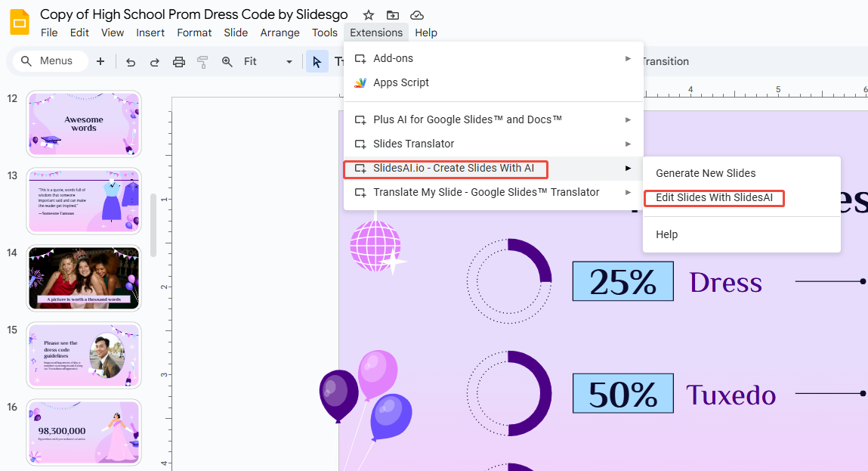This screenshot has width=868, height=471.
Task: Open the Move to folder icon
Action: pyautogui.click(x=393, y=14)
